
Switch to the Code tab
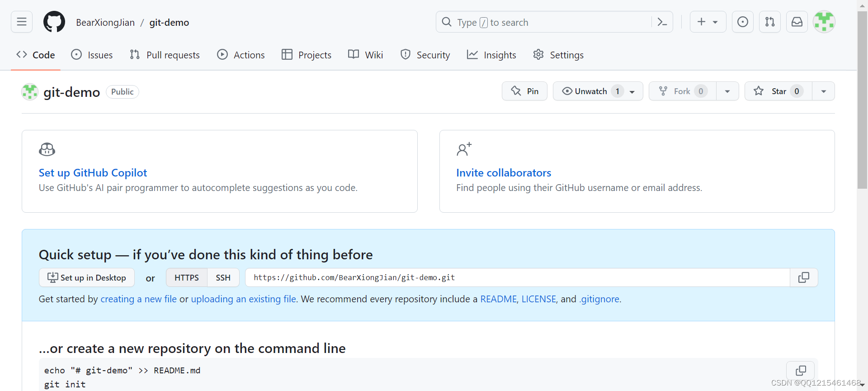click(36, 55)
